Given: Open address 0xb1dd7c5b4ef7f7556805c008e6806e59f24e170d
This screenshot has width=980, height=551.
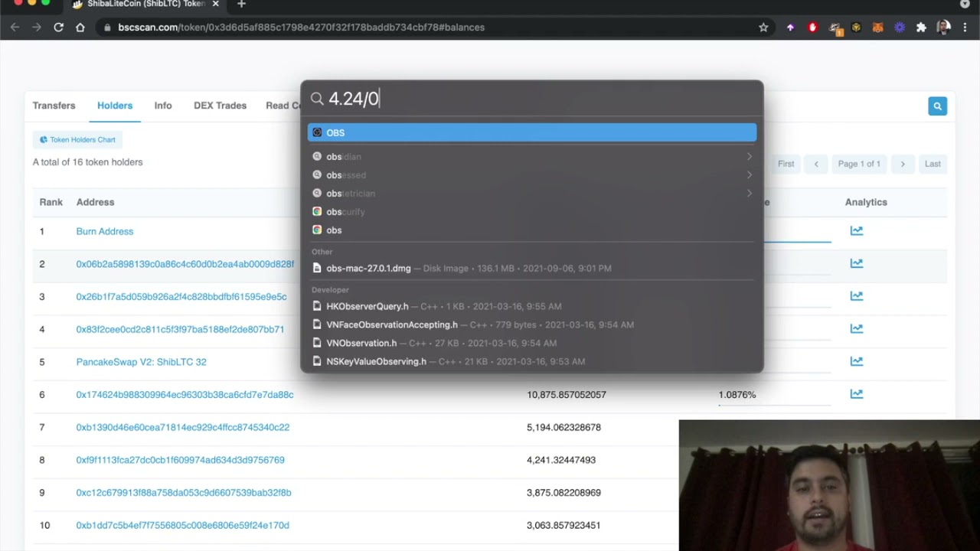Looking at the screenshot, I should point(182,526).
